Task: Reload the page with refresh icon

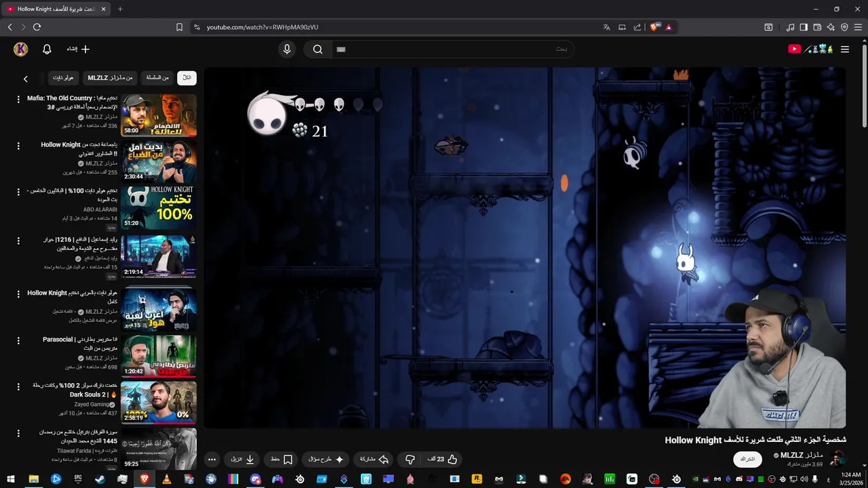Action: (x=37, y=27)
